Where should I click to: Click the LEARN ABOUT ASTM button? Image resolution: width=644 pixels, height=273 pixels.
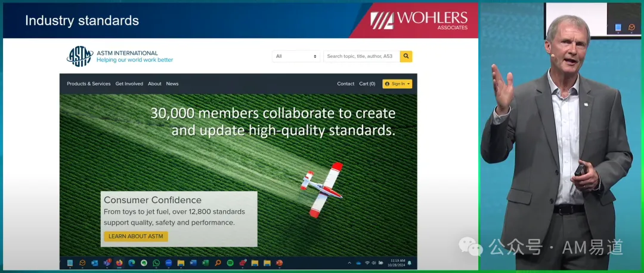[136, 237]
